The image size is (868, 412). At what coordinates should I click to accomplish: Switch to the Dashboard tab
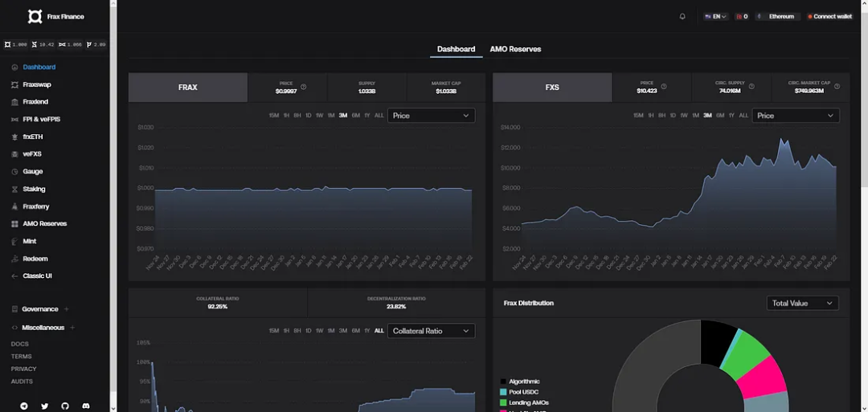pos(457,49)
